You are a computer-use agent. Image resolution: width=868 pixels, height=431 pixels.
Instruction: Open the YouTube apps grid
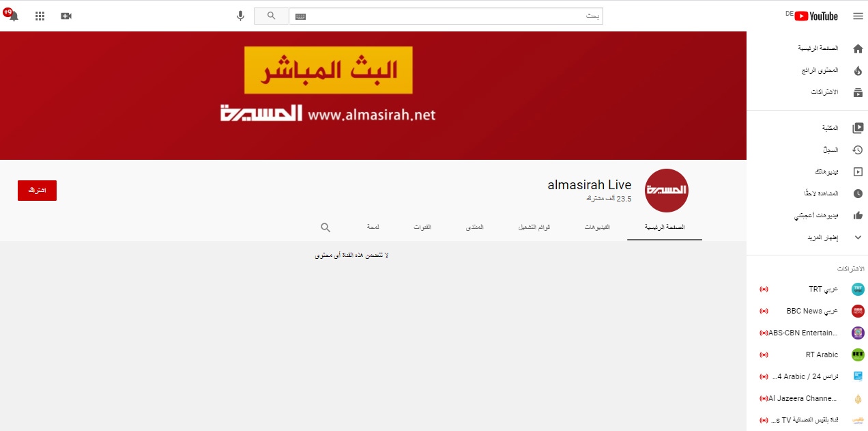pos(40,16)
